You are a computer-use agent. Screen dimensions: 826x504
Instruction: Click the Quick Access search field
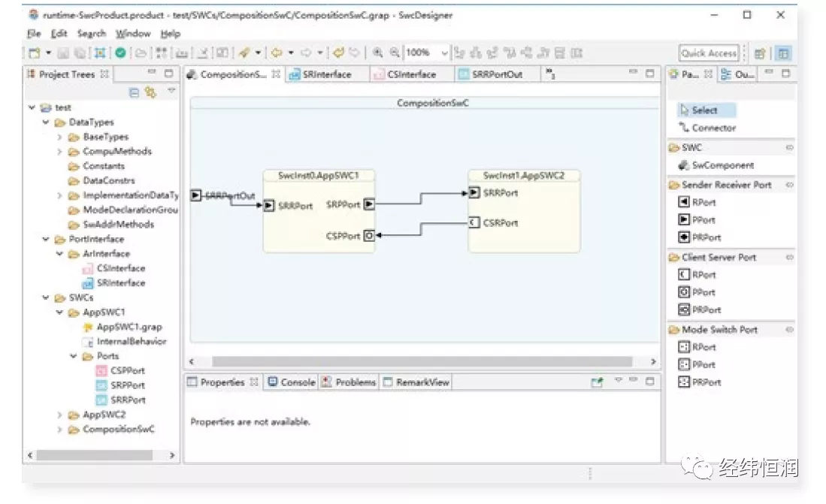709,53
